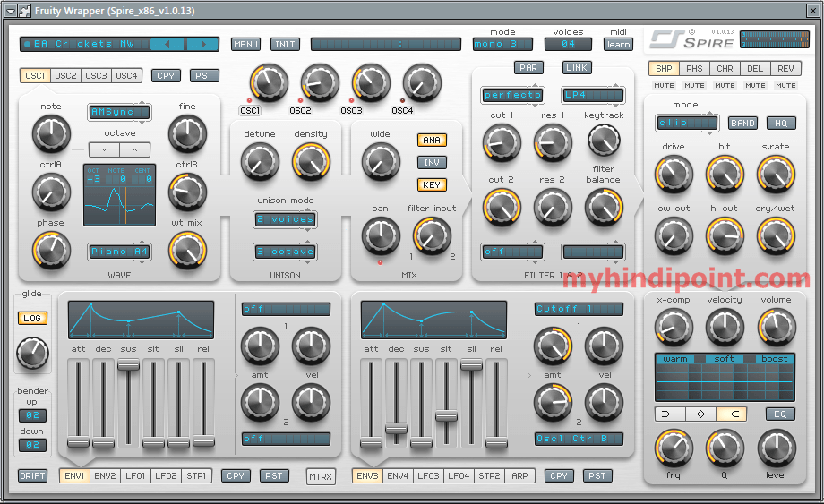Click the volume knob

[777, 328]
